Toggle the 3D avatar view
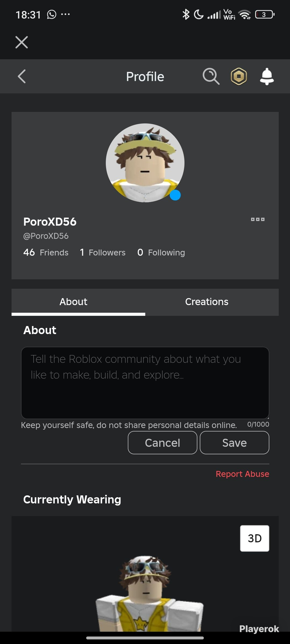The image size is (290, 644). 255,538
